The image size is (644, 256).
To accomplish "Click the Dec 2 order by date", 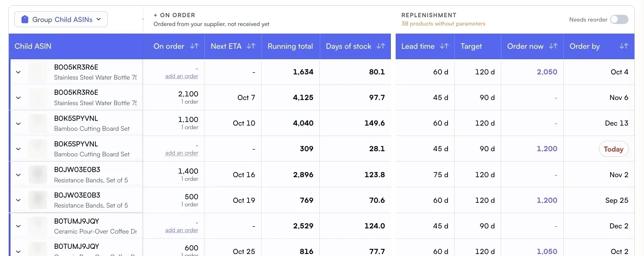I will (x=619, y=226).
